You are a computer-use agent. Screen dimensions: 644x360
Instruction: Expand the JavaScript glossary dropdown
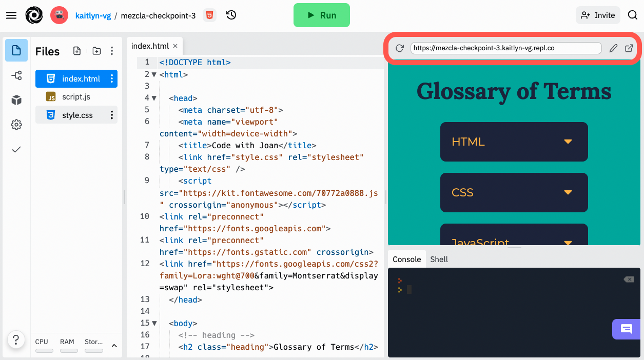tap(514, 234)
